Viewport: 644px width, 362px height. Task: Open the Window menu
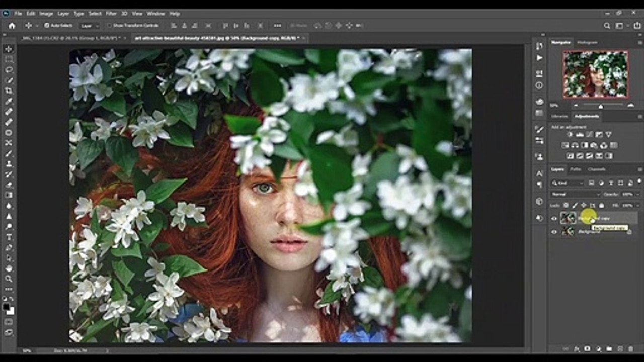155,14
